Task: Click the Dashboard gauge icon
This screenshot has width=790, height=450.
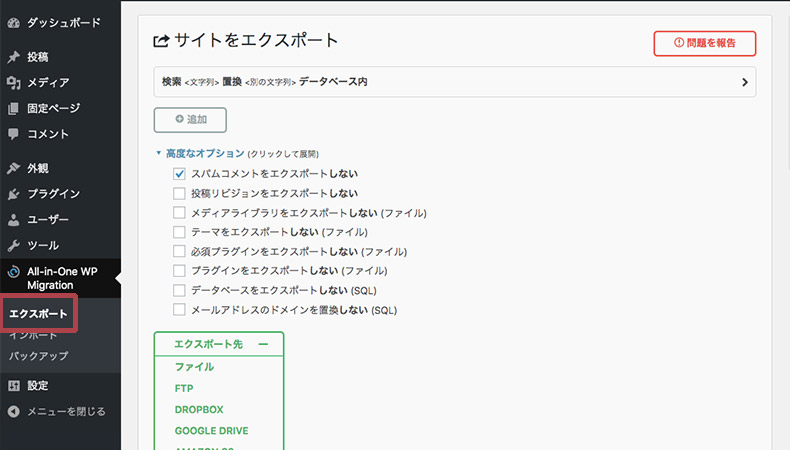Action: (x=14, y=23)
